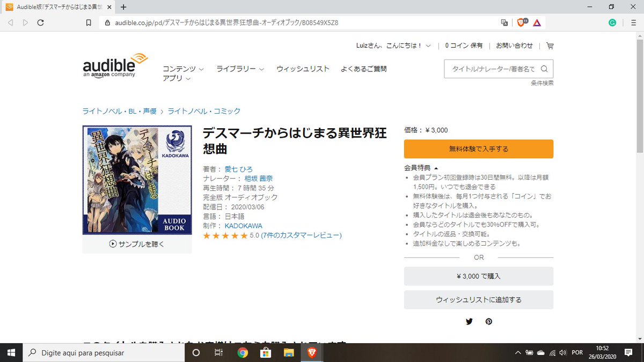
Task: Show hidden tray icons
Action: pos(518,352)
